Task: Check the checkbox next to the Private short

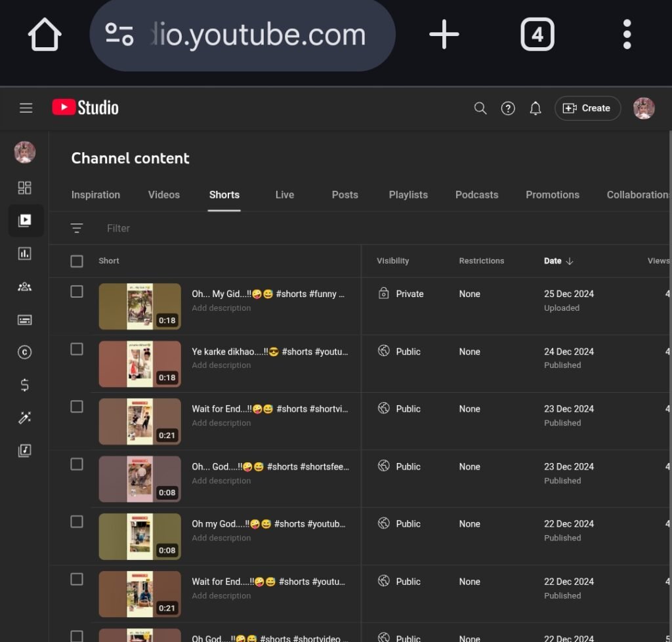Action: [76, 292]
